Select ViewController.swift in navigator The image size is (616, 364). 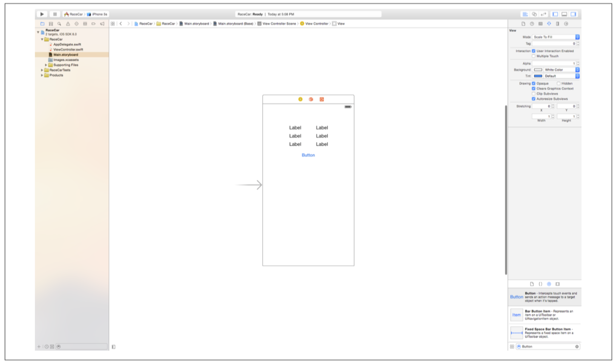[68, 50]
